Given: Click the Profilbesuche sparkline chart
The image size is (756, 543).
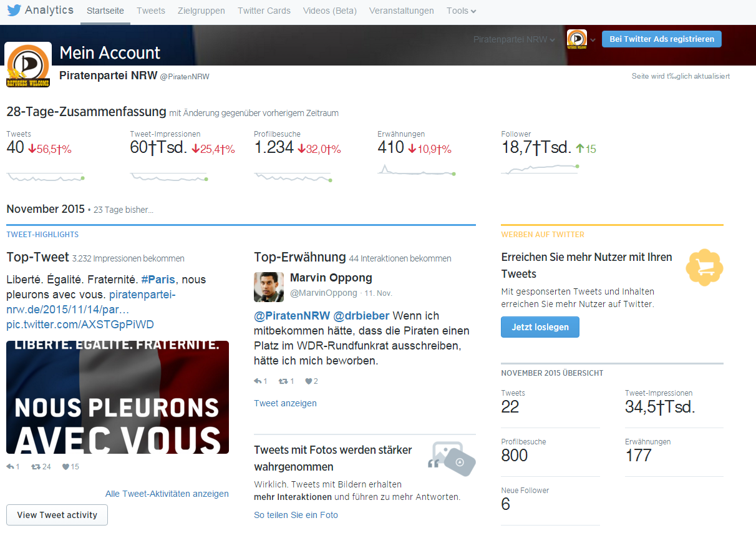Looking at the screenshot, I should click(x=293, y=177).
